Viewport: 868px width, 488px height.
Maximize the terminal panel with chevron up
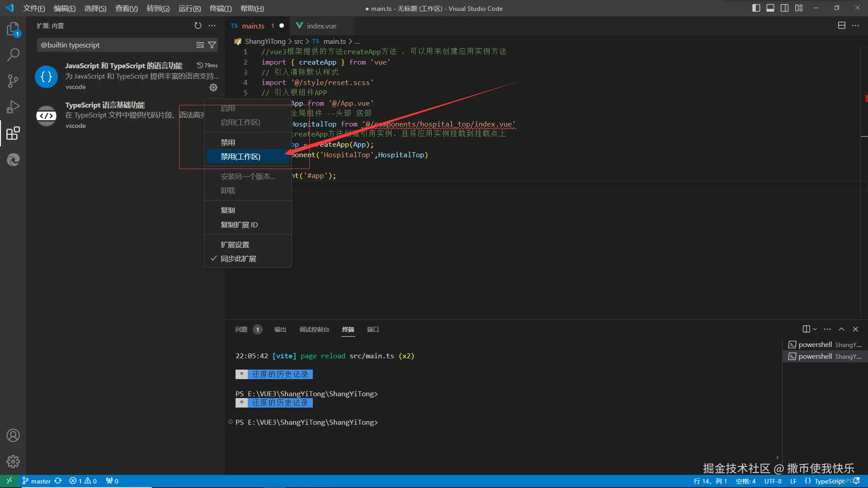click(x=841, y=329)
